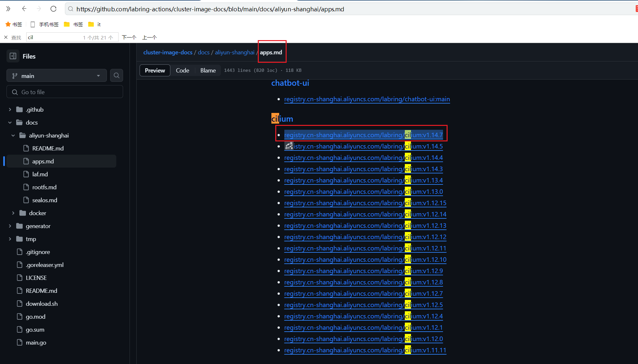Open the 书签 folder in bookmarks bar

tap(74, 24)
